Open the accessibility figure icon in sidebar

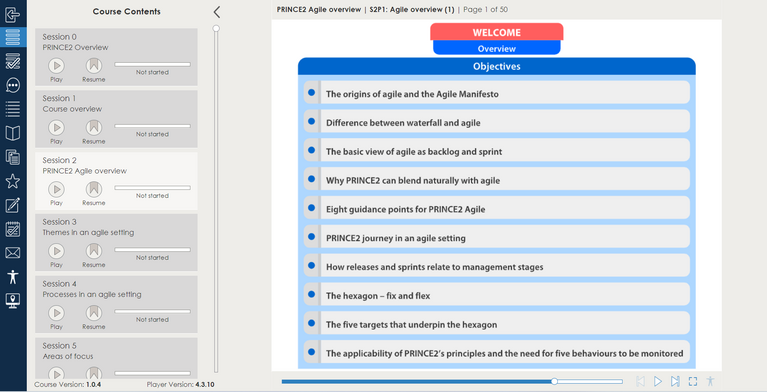tap(13, 277)
